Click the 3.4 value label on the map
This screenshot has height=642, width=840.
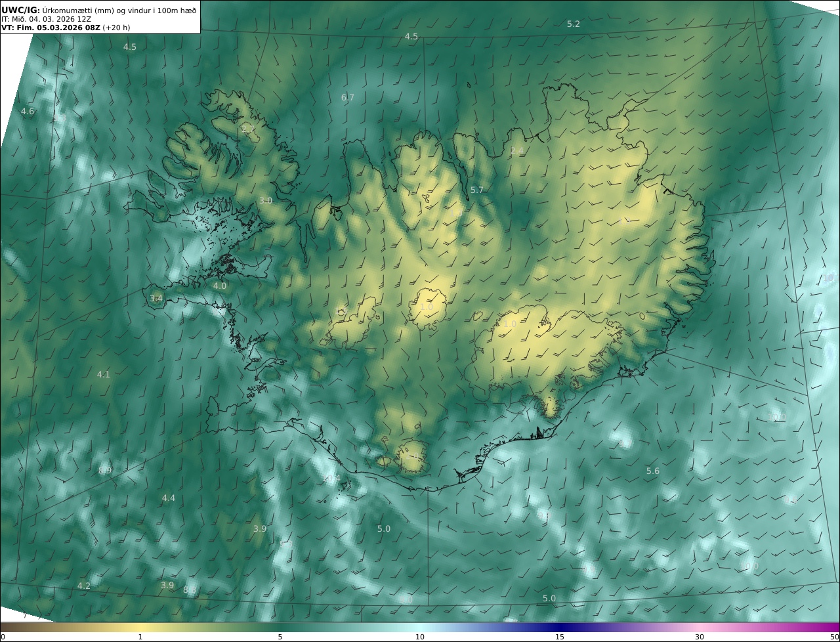point(156,299)
